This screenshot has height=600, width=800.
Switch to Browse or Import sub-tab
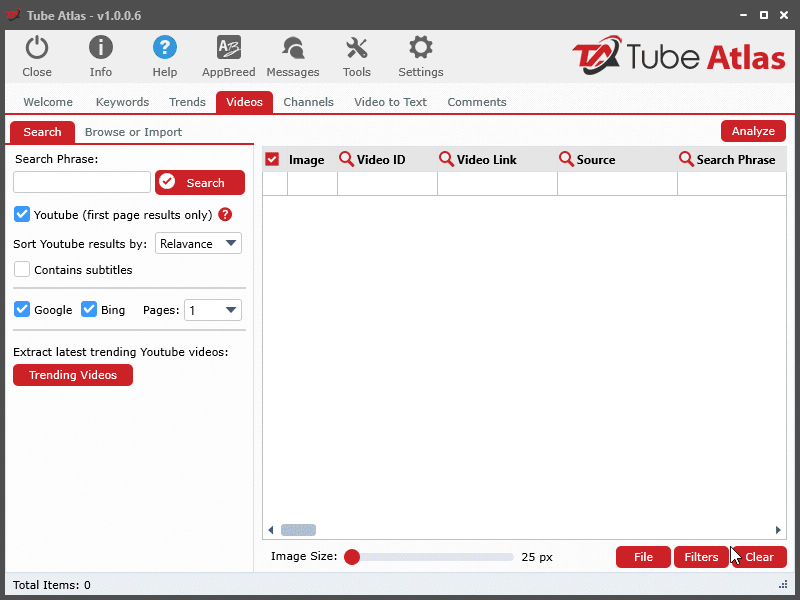coord(133,132)
